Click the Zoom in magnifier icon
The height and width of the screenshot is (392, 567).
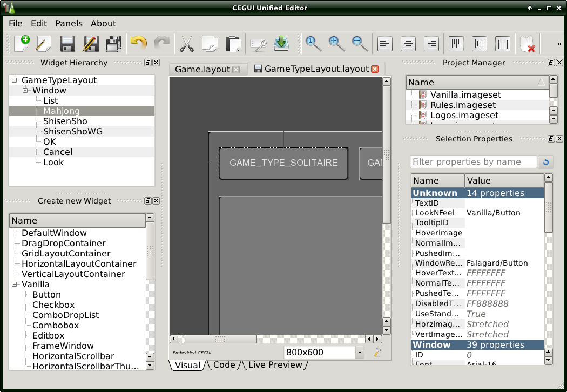337,43
